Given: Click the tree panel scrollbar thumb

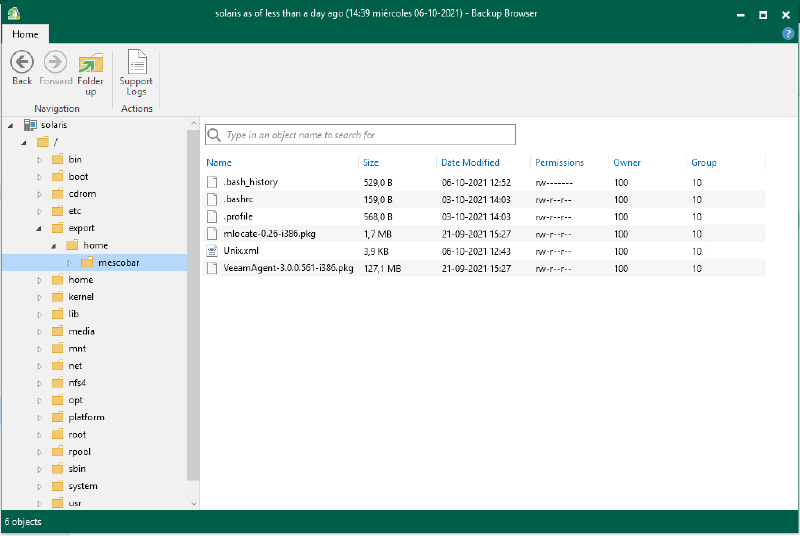Looking at the screenshot, I should click(193, 305).
